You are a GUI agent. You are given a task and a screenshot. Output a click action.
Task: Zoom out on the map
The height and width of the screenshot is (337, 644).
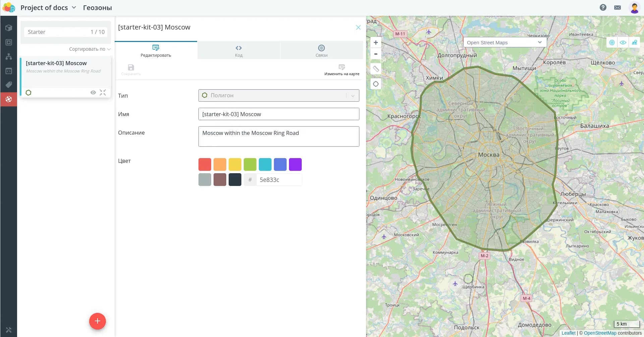click(376, 54)
